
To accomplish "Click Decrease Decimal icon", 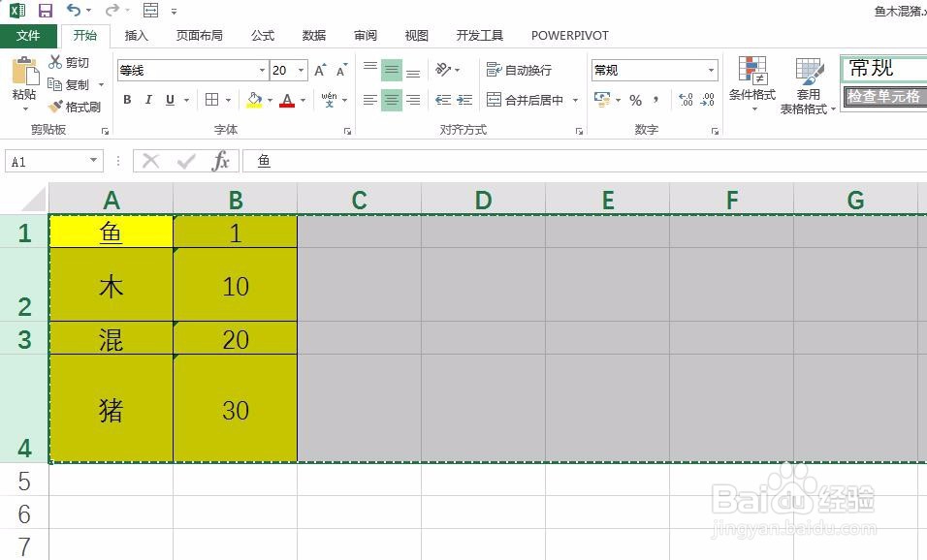I will 707,100.
